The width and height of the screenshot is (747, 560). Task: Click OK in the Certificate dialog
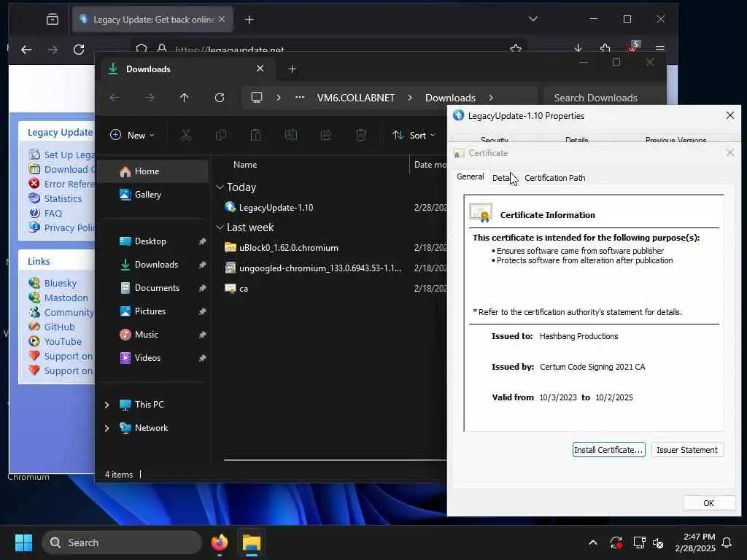[x=708, y=503]
